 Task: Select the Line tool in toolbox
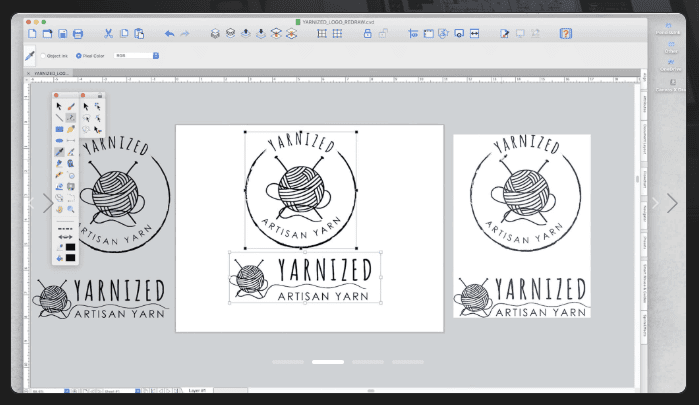coord(59,118)
